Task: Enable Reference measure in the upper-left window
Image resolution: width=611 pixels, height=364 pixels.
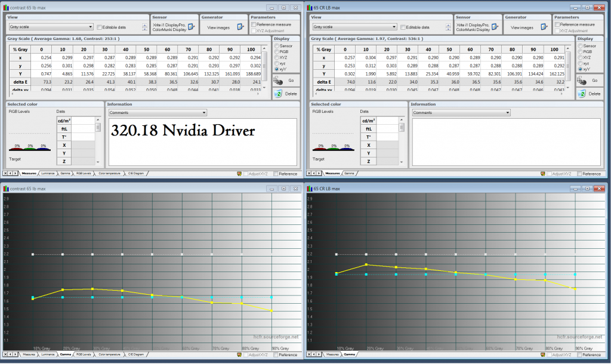Action: click(x=253, y=24)
